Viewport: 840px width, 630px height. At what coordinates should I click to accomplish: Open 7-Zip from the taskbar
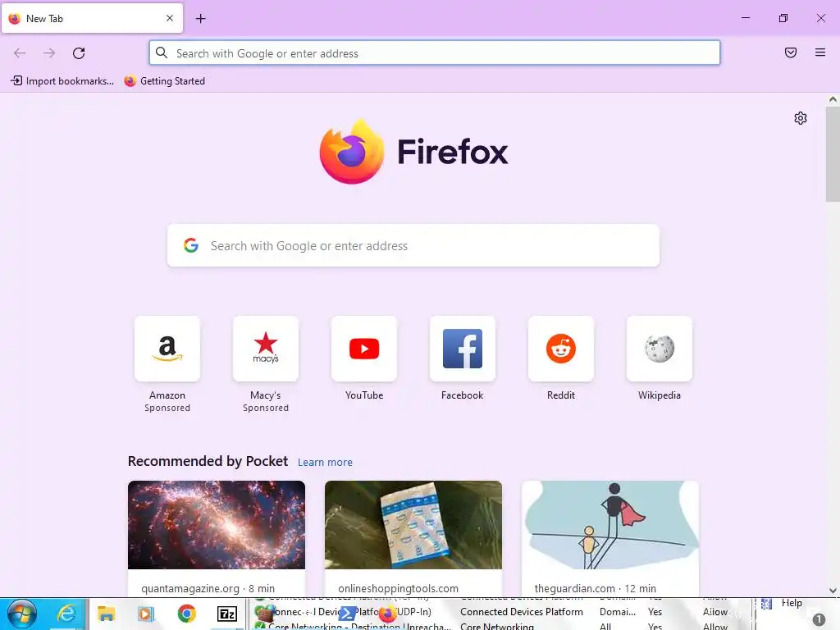(226, 614)
